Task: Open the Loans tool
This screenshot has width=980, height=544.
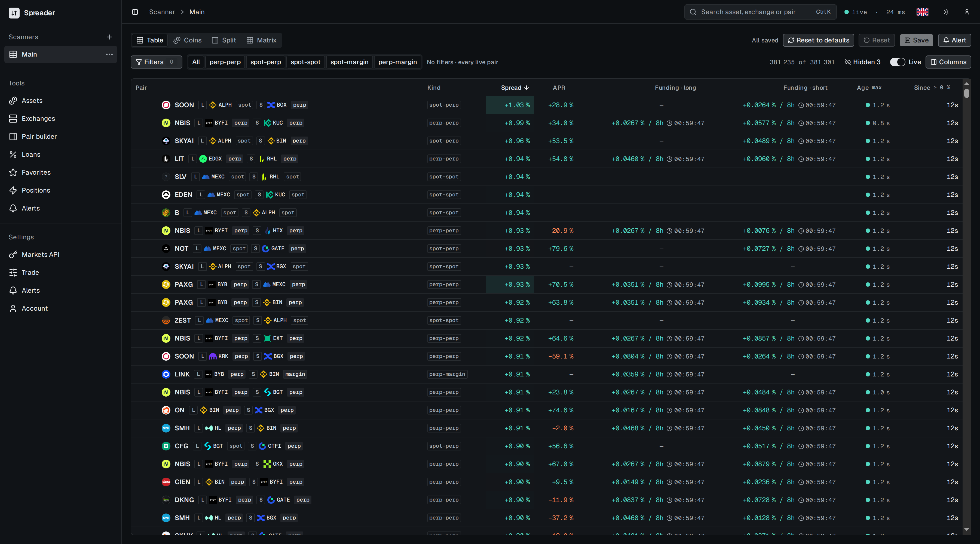Action: [x=61, y=154]
